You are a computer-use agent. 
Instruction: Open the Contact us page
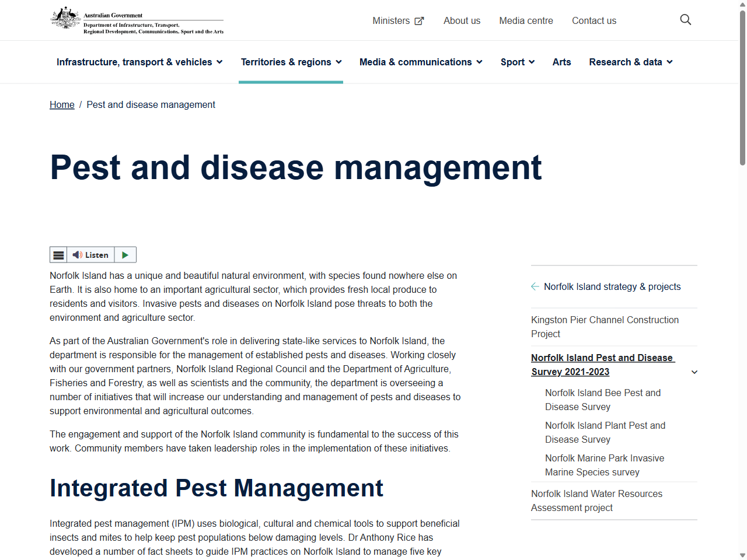[x=594, y=21]
